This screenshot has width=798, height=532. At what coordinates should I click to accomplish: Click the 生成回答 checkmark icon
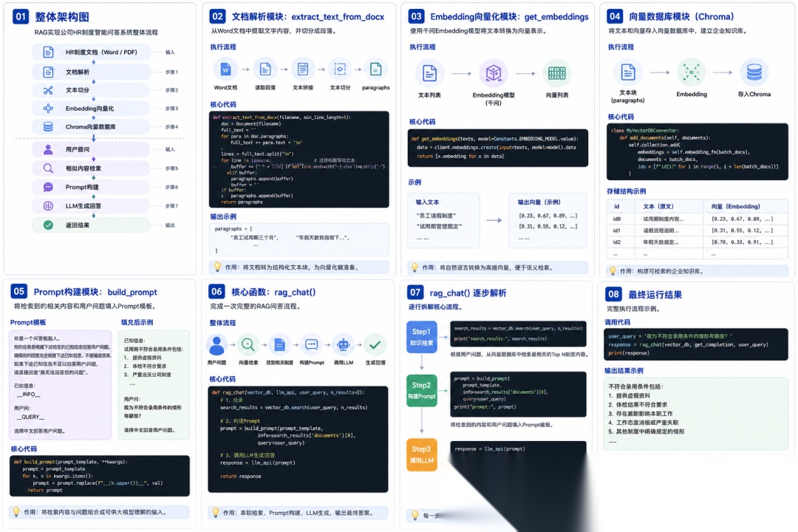375,345
